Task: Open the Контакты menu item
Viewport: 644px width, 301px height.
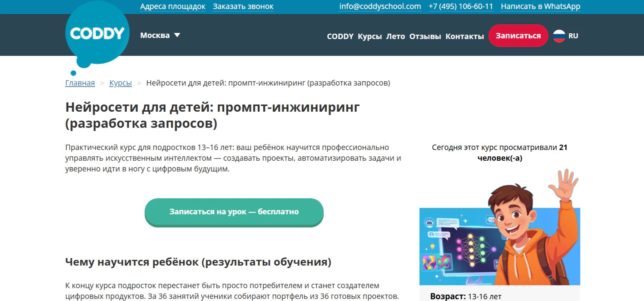Action: click(465, 37)
